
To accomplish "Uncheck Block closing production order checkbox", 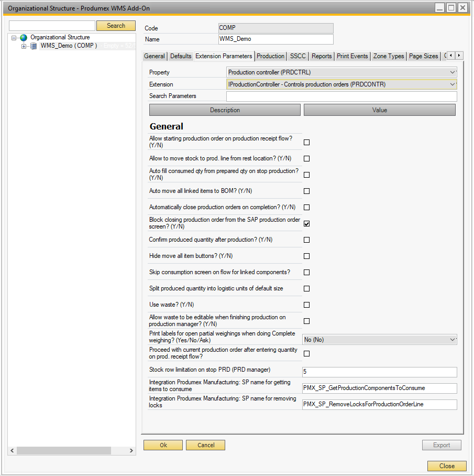I will tap(306, 223).
